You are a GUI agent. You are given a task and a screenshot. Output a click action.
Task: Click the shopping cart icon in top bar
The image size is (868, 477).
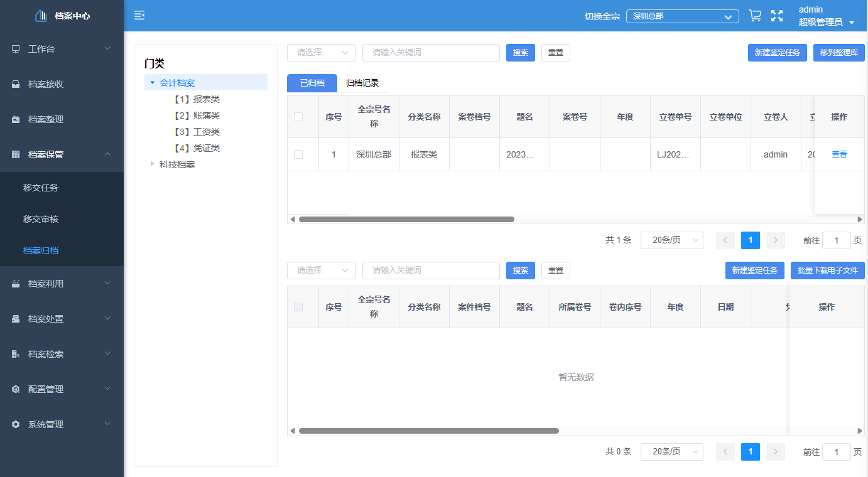pos(754,14)
